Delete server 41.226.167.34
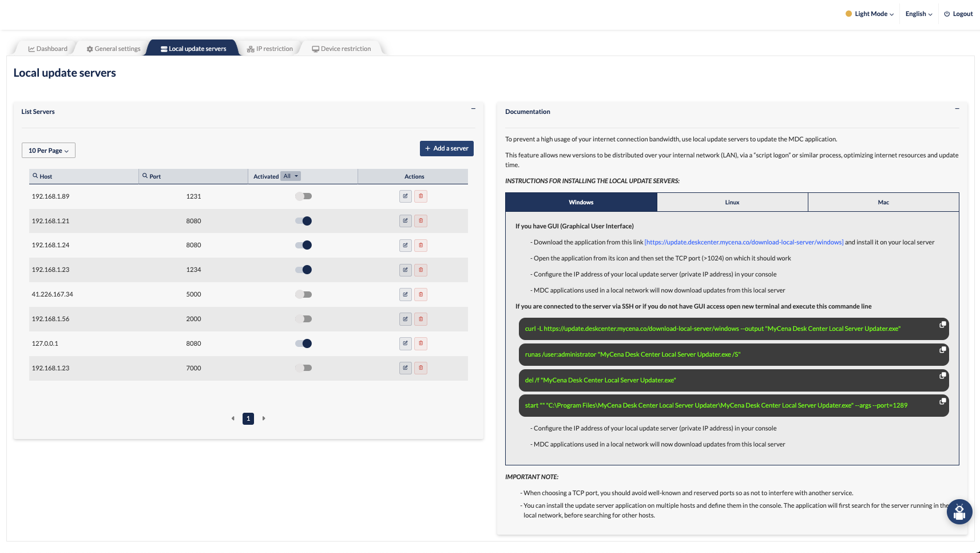This screenshot has width=980, height=553. tap(421, 295)
